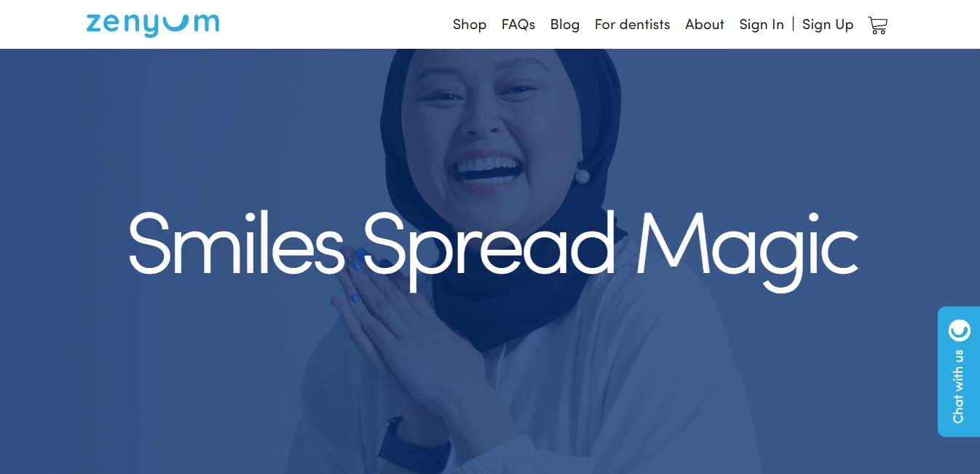Click the vertical Chat with us text

pos(959,386)
